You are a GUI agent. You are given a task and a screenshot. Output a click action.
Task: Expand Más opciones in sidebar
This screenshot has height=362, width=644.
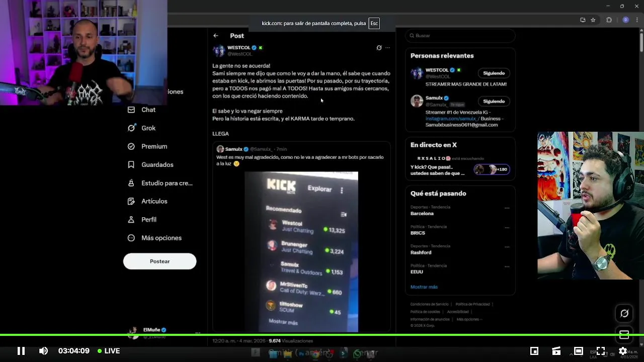154,238
